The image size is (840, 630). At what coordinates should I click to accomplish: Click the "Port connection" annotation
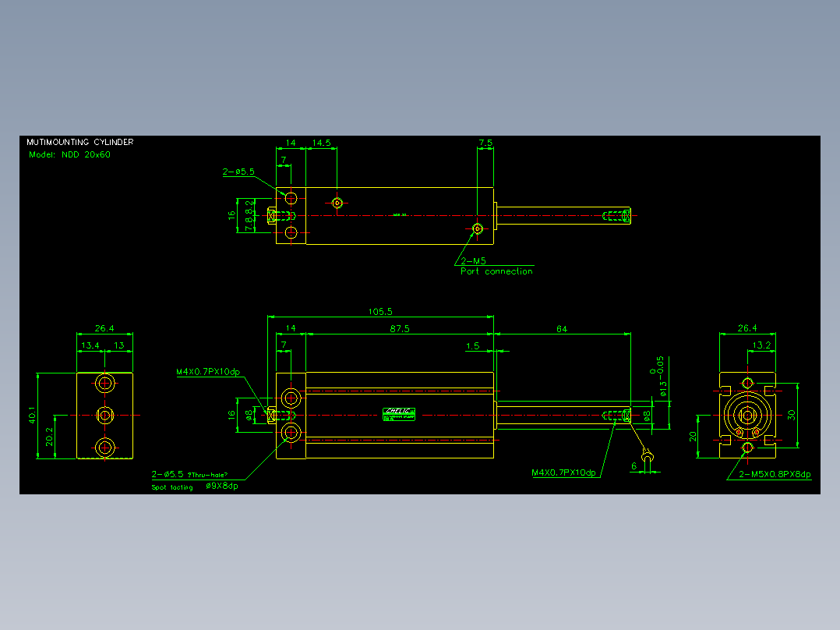tap(496, 271)
